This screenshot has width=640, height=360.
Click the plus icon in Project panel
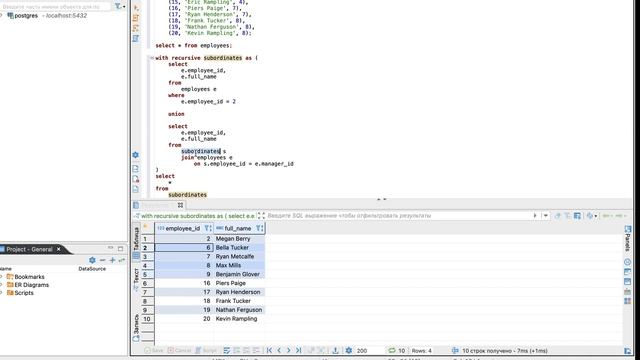click(x=112, y=260)
